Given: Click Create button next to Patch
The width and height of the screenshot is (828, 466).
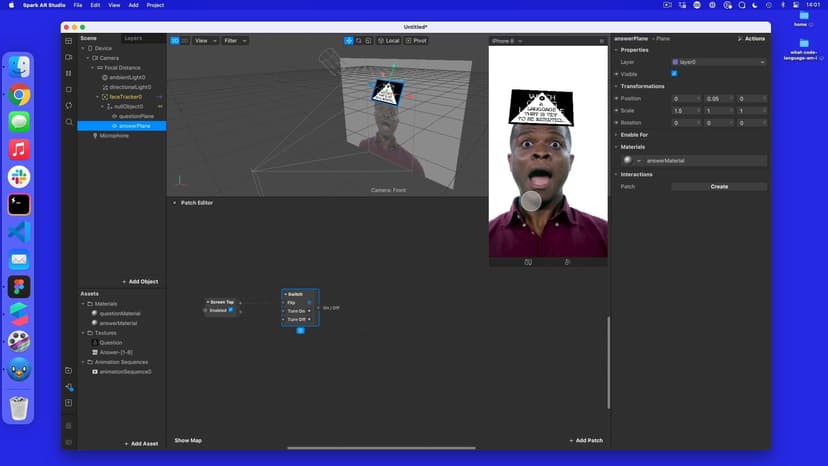Looking at the screenshot, I should click(719, 187).
